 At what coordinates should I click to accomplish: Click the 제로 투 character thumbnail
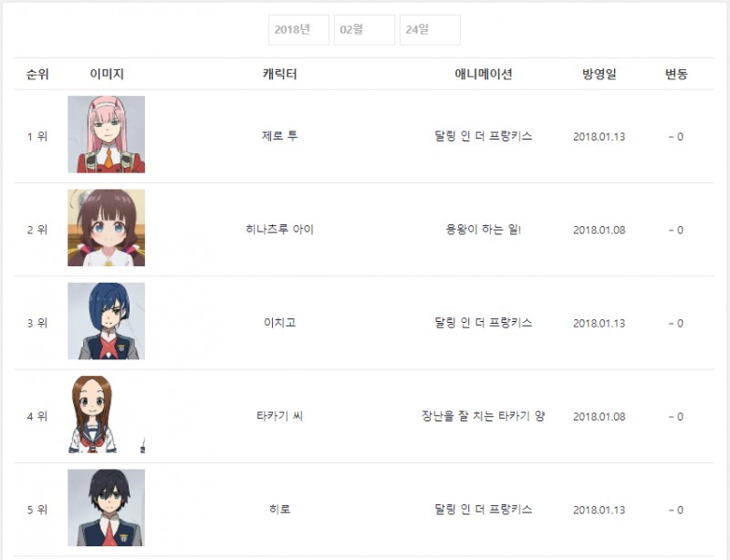106,135
